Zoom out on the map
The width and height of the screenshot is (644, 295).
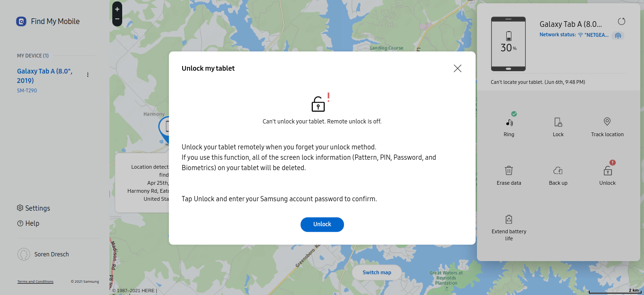coord(117,20)
